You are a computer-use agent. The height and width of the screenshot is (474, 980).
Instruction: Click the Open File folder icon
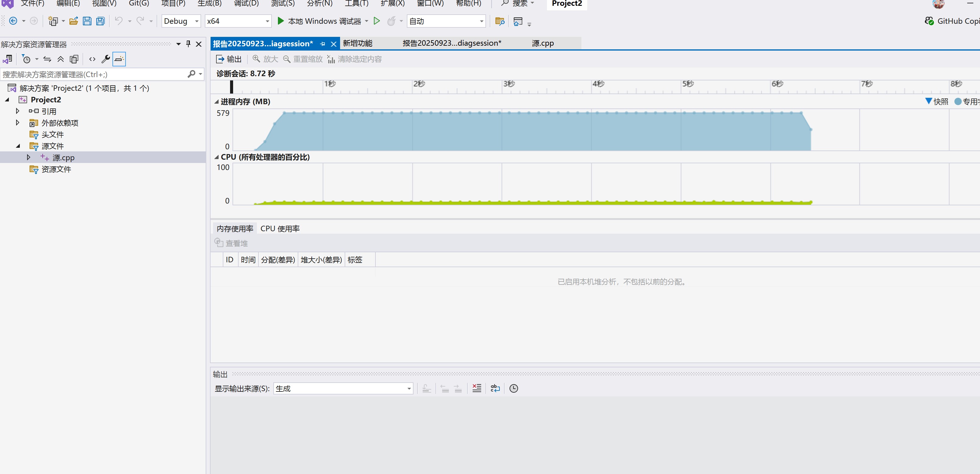(74, 21)
